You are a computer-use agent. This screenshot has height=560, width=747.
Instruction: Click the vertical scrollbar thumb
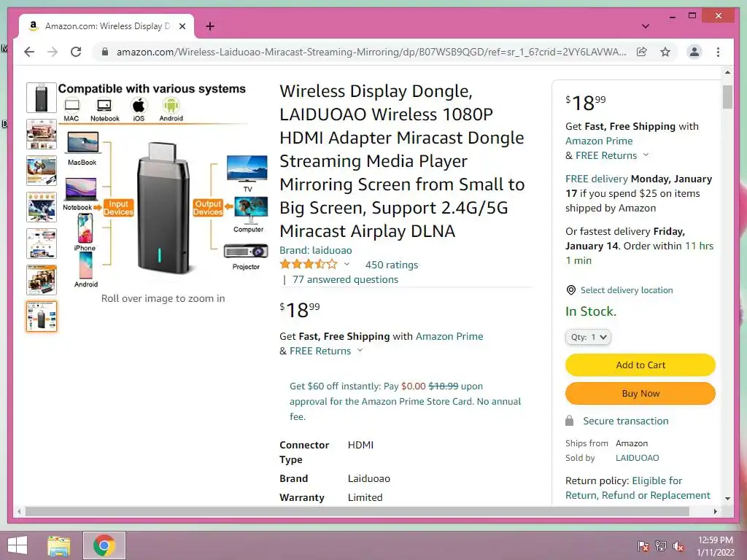(727, 97)
